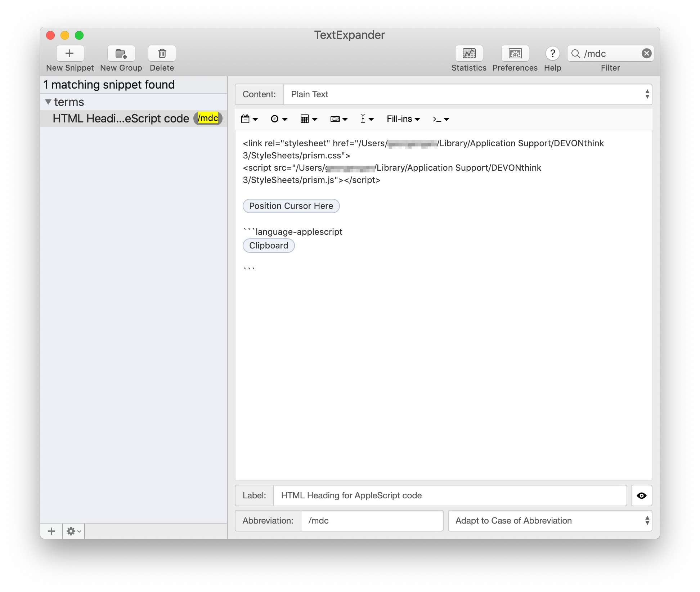Screen dimensions: 700x592
Task: Click the Help question mark icon
Action: pyautogui.click(x=552, y=54)
